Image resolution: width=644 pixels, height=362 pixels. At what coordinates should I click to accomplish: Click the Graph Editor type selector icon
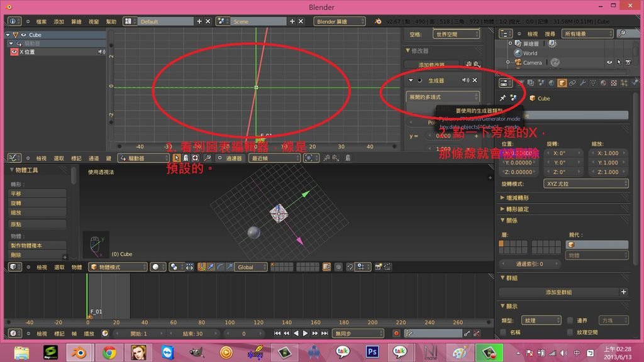coord(14,158)
